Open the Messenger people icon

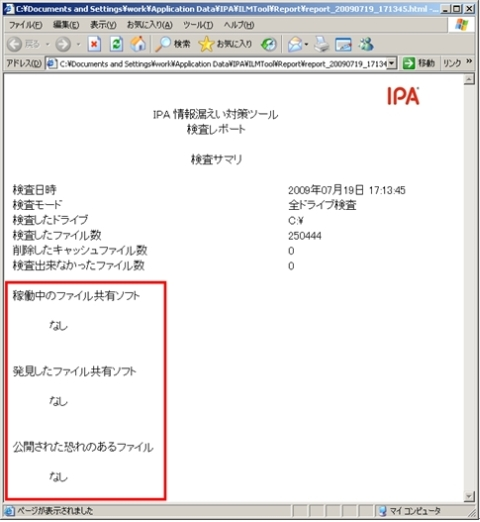[366, 44]
